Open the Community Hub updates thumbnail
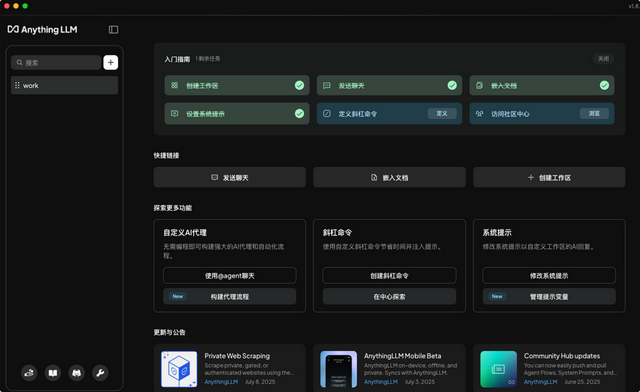The height and width of the screenshot is (392, 640). coord(498,369)
